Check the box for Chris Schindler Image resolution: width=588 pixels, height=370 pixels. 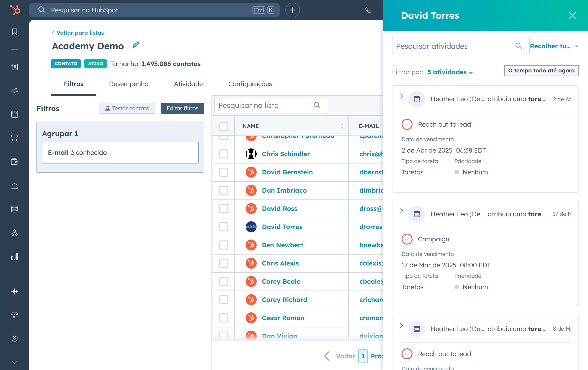point(224,154)
